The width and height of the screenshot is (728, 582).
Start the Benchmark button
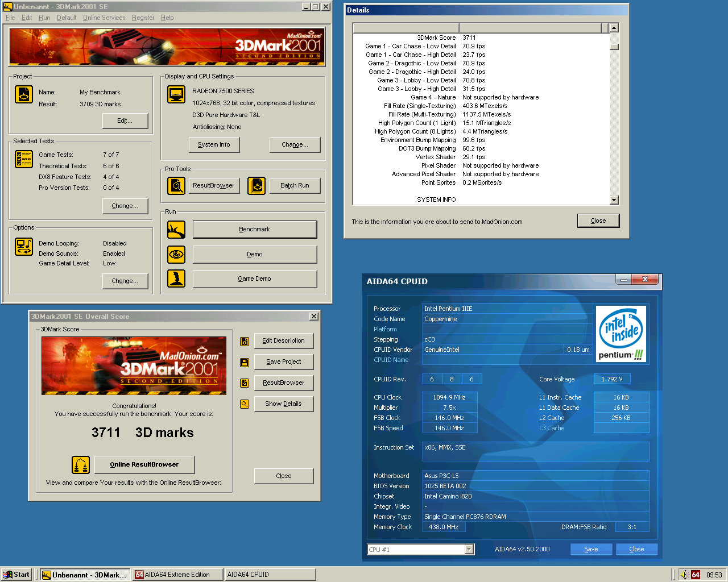pos(255,230)
